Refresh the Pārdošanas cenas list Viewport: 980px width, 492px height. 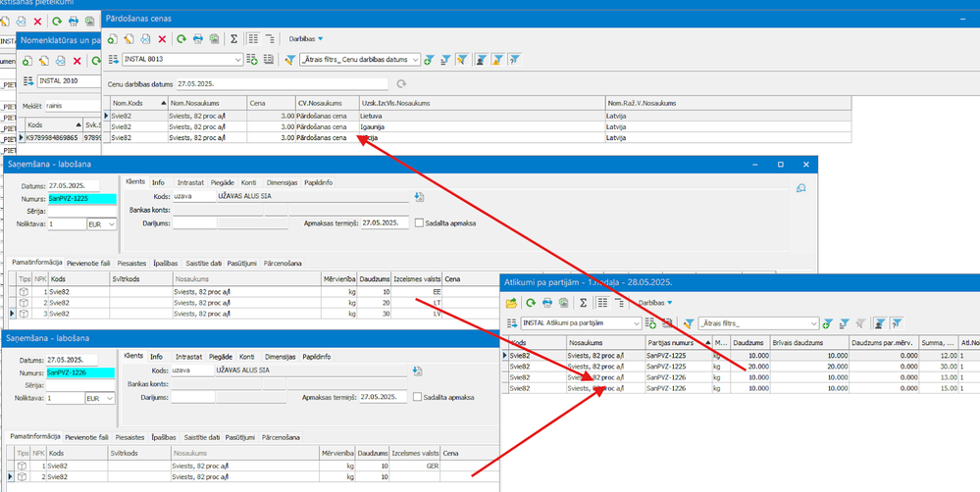coord(181,38)
